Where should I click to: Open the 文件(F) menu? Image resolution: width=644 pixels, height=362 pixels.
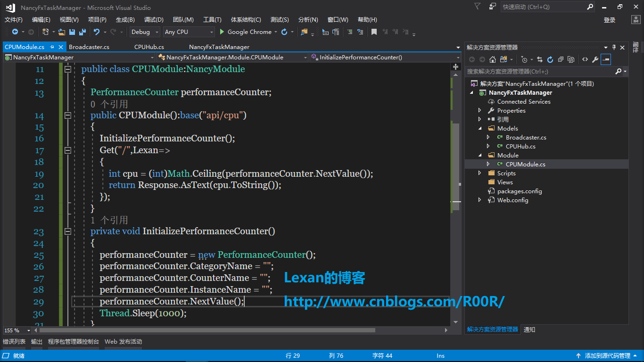(x=14, y=20)
